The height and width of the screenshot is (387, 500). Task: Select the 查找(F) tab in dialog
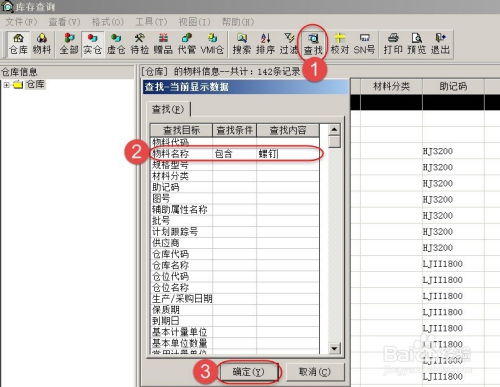click(168, 109)
